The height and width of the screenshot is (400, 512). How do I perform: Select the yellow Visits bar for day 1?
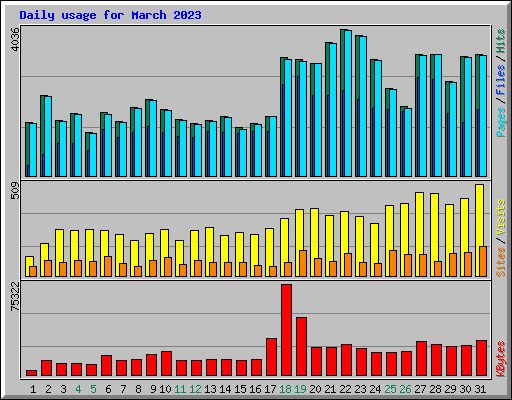(x=28, y=261)
